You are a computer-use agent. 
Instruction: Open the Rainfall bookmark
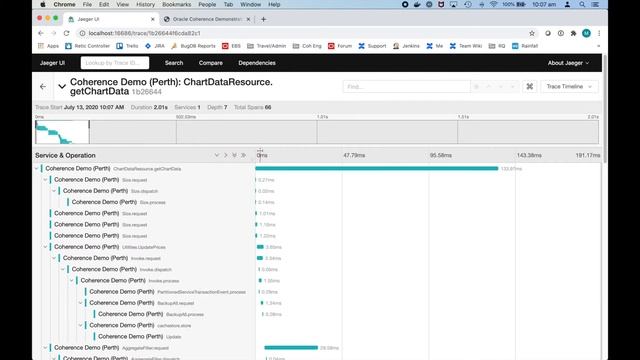coord(525,46)
